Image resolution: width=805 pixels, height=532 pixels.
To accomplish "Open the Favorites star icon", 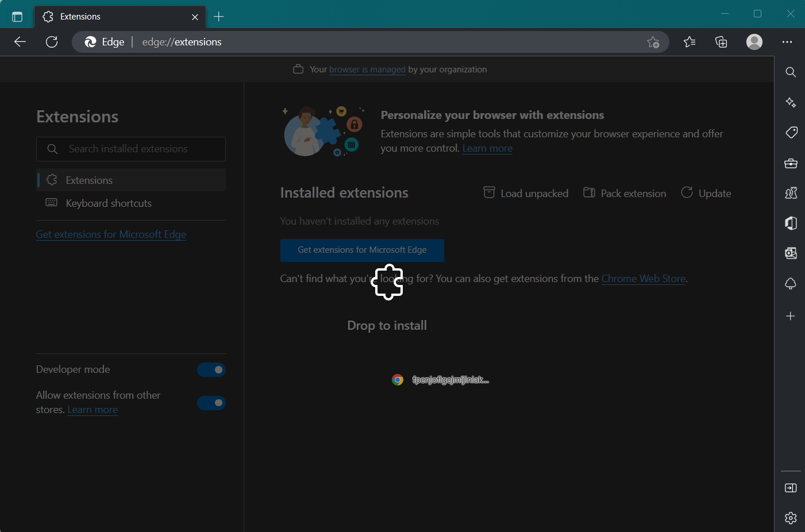I will click(x=690, y=42).
